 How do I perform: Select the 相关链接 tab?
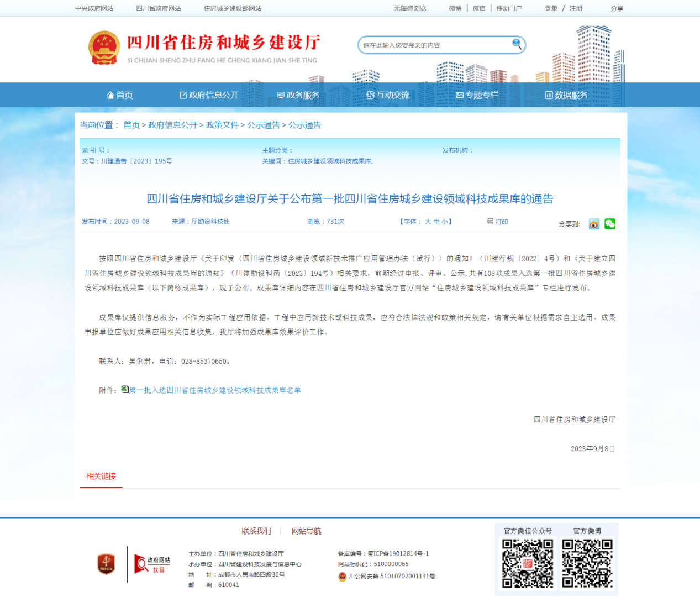pos(101,476)
